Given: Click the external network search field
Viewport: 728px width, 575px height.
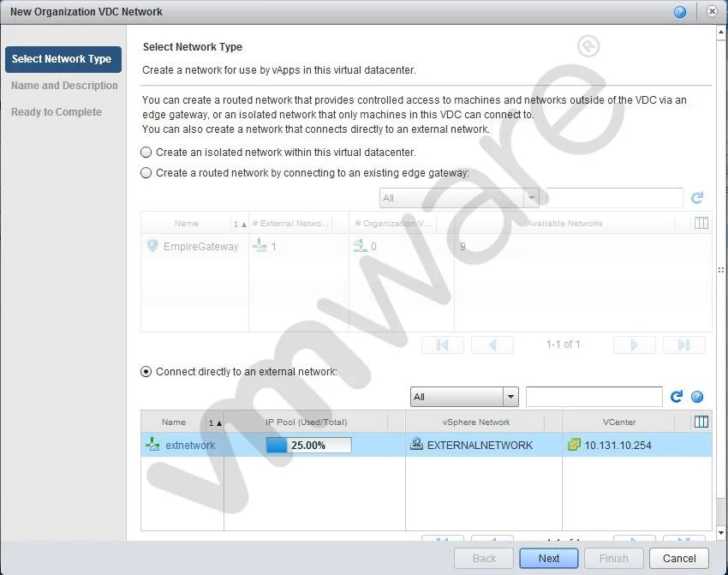Looking at the screenshot, I should [594, 397].
